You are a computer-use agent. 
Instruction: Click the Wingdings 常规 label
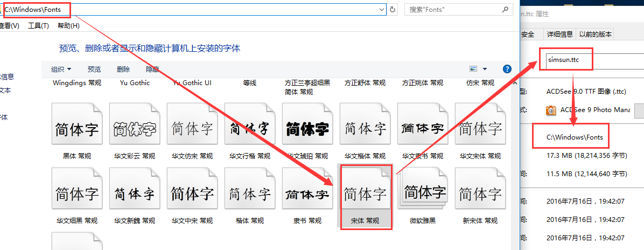(x=77, y=83)
